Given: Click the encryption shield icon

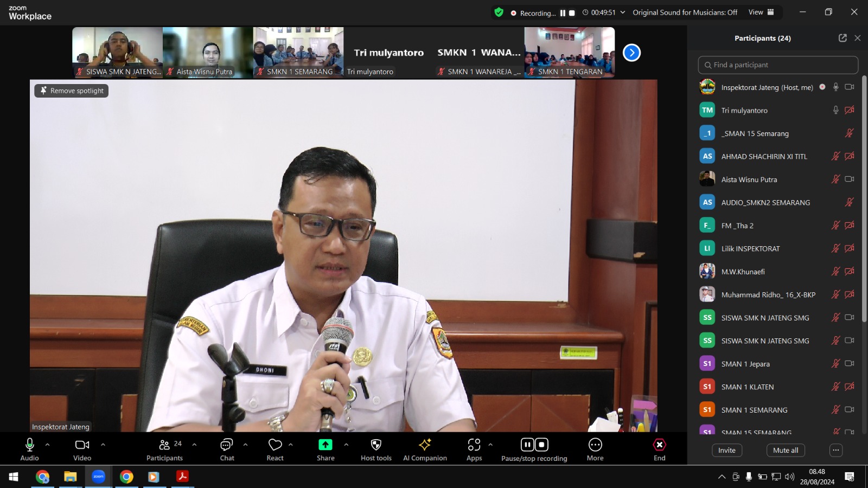Looking at the screenshot, I should pyautogui.click(x=499, y=12).
